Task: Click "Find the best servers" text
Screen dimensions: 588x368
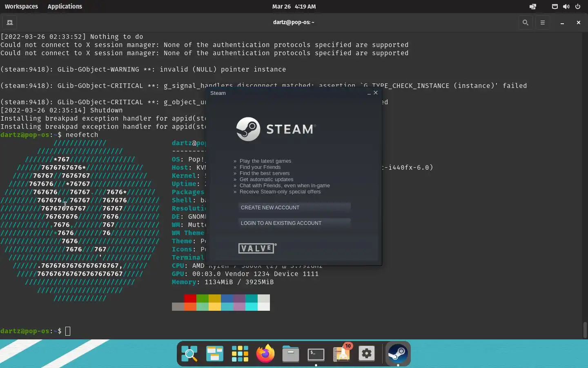Action: pyautogui.click(x=265, y=173)
